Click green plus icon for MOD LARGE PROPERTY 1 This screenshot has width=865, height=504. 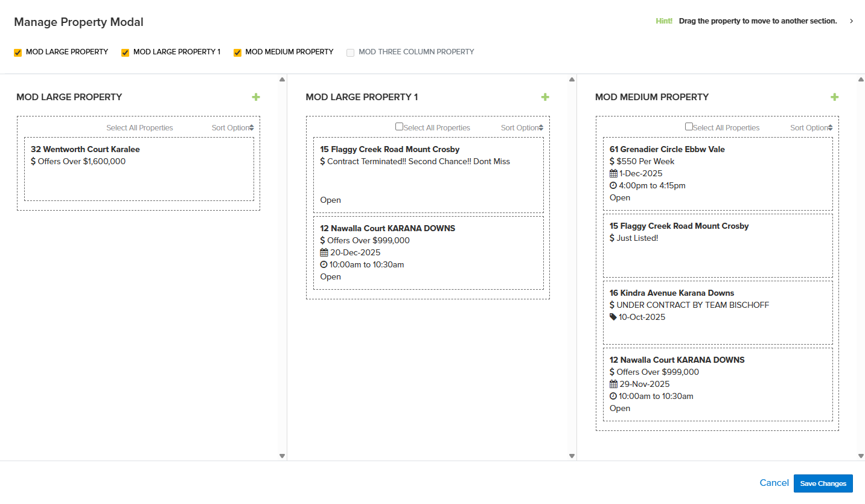point(545,97)
